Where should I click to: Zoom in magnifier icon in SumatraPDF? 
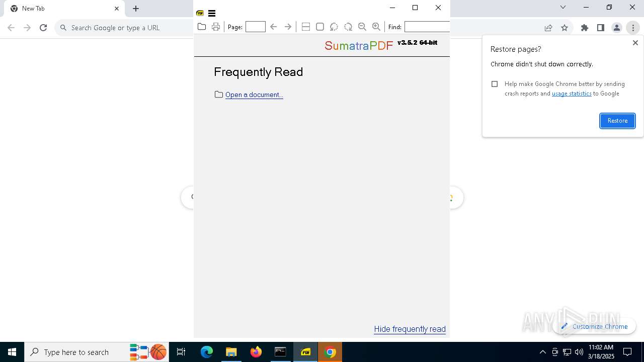coord(376,27)
